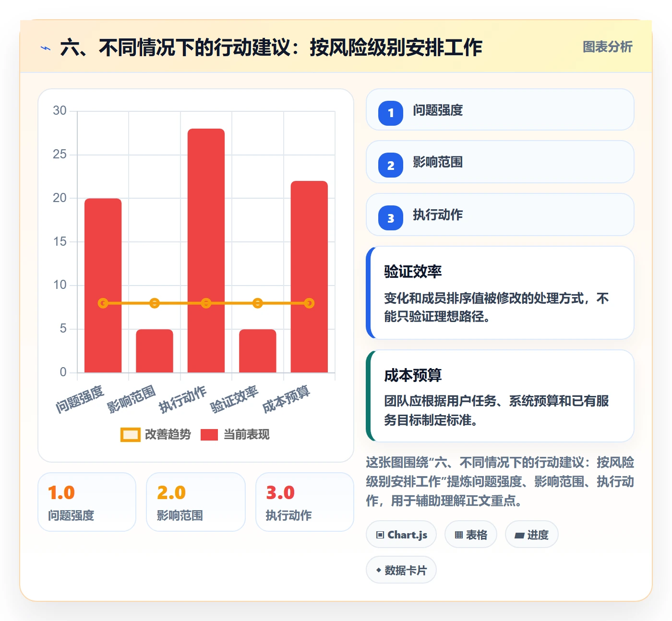This screenshot has height=621, width=672.
Task: Click the 2.0 影响范围 stat card
Action: 196,502
